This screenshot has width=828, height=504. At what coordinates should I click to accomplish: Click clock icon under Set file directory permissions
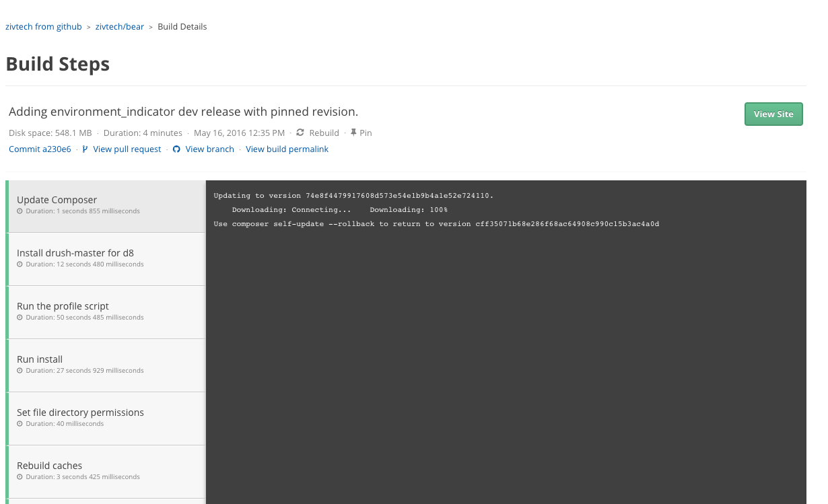(20, 424)
